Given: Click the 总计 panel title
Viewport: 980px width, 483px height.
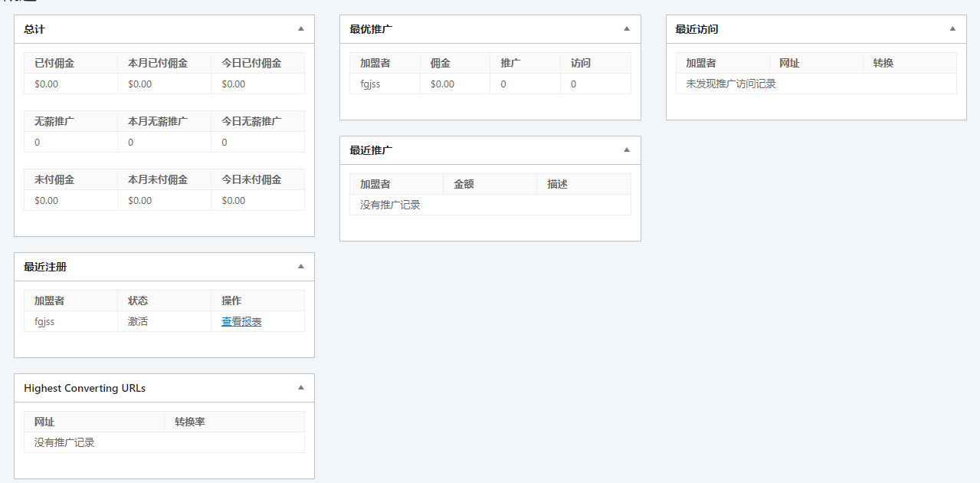Looking at the screenshot, I should click(x=34, y=29).
